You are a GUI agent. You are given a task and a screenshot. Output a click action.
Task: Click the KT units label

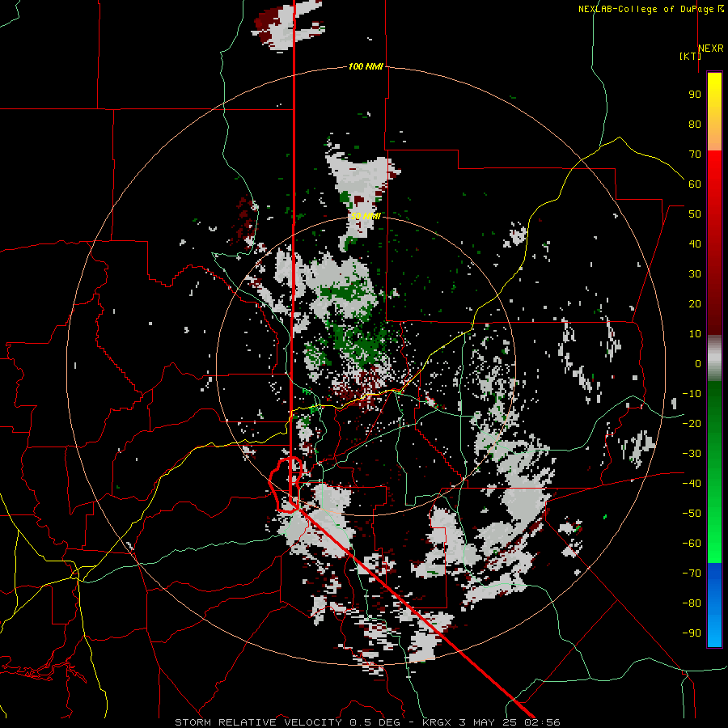click(x=691, y=56)
